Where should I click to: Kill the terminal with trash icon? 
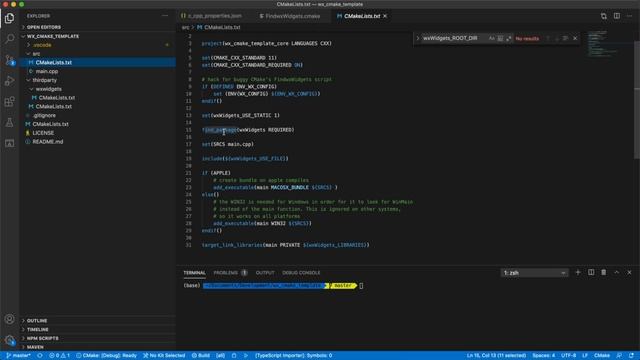tap(604, 272)
